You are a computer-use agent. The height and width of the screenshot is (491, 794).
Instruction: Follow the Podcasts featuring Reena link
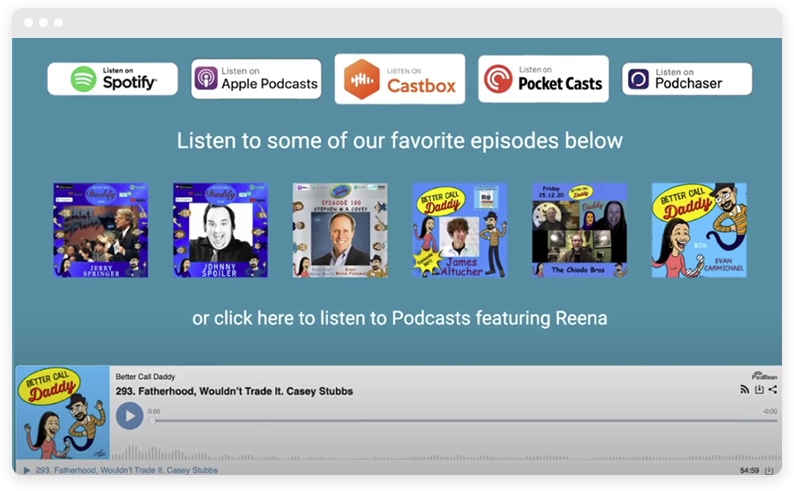400,318
